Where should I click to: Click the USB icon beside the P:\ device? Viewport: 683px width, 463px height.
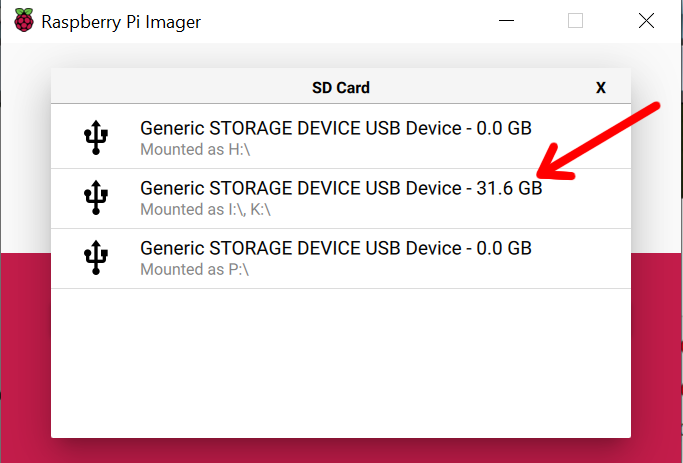pyautogui.click(x=96, y=257)
